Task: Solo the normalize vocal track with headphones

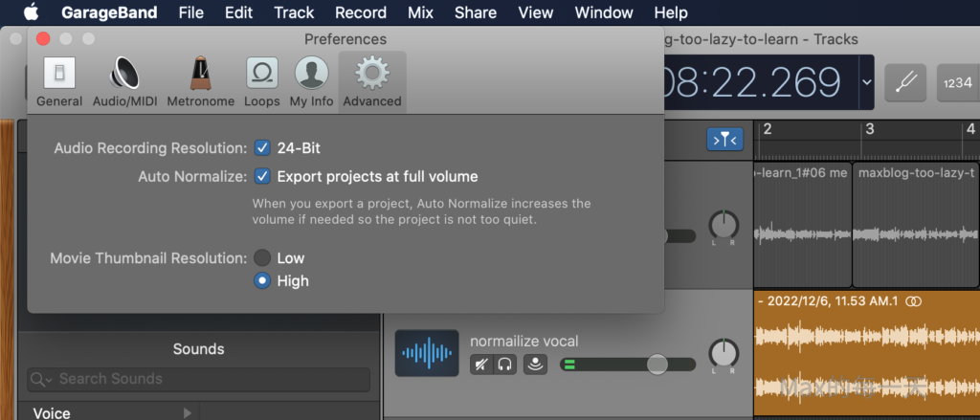Action: pos(505,364)
